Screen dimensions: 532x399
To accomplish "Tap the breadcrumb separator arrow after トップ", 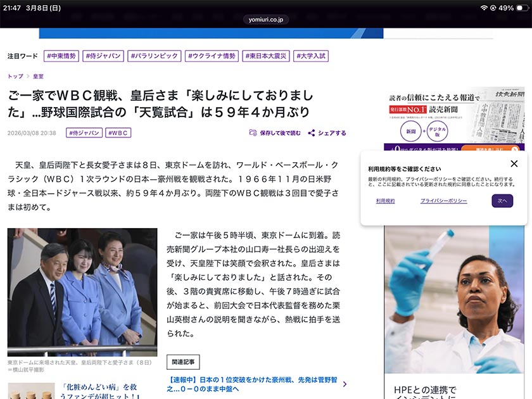I will click(28, 77).
